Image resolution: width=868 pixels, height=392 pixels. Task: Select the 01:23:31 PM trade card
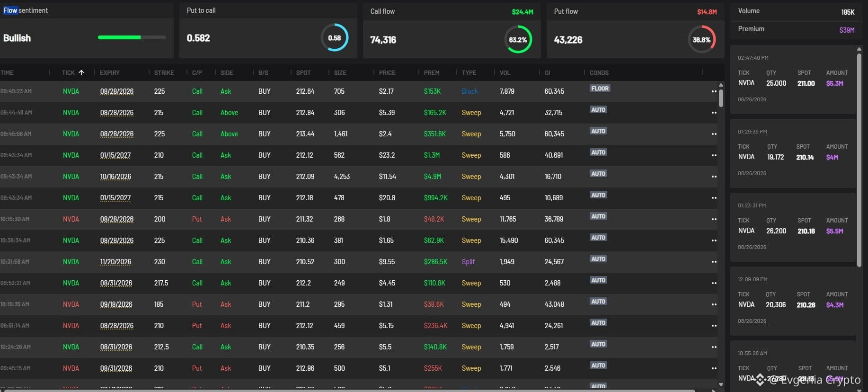point(793,227)
